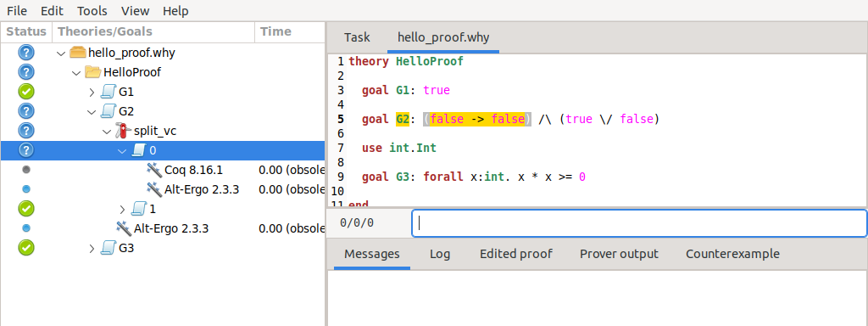Click the gray dot status for Coq 8.16.1

click(26, 170)
